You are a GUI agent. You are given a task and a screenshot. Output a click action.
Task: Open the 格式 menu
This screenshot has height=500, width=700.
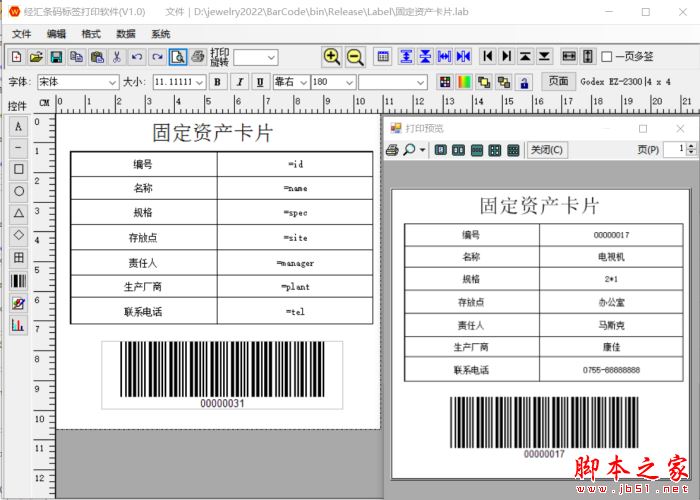tap(91, 34)
